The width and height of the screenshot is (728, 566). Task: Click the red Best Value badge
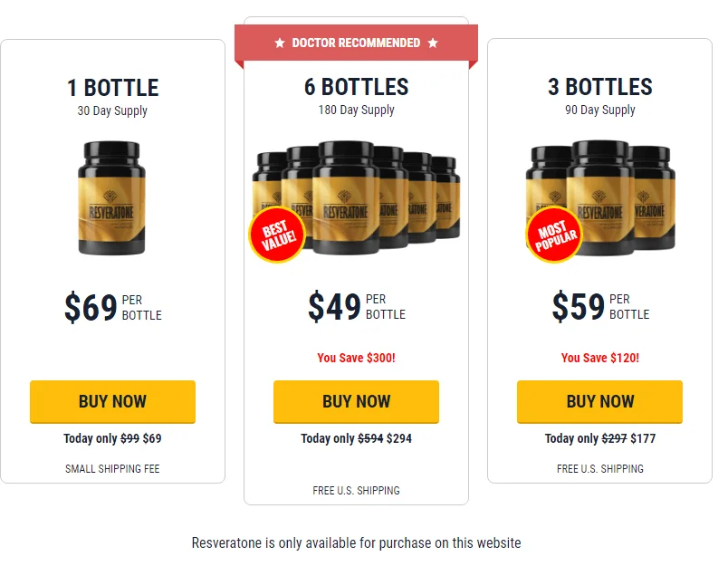point(278,235)
